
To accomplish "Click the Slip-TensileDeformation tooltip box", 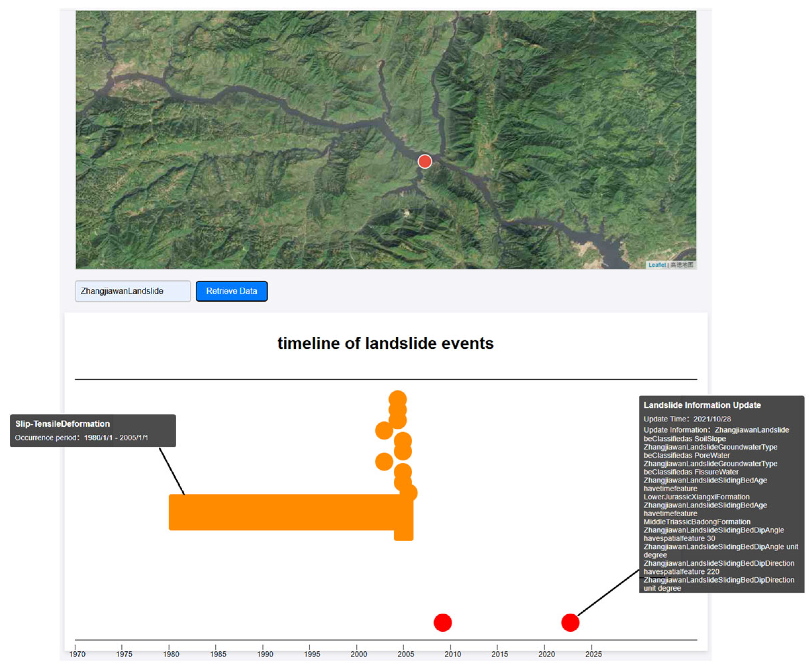I will click(x=93, y=430).
